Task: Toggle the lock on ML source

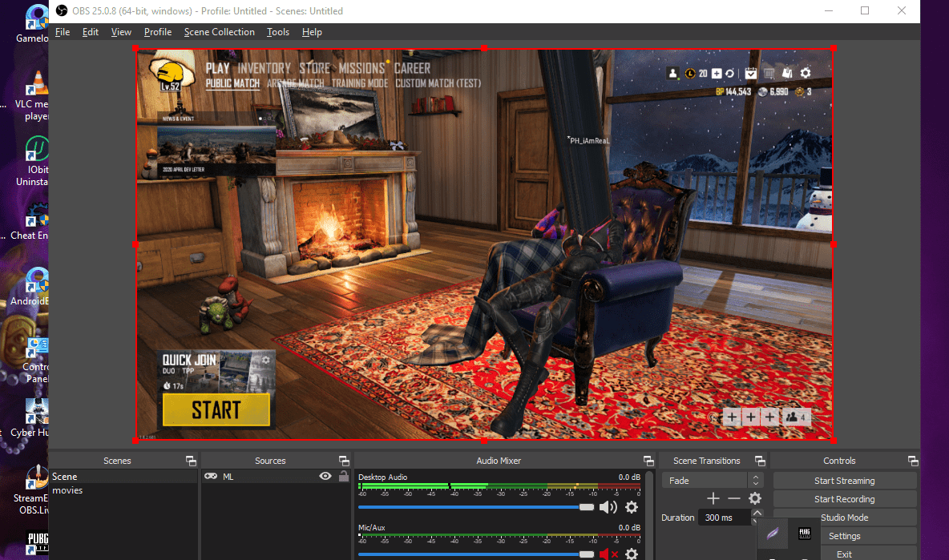Action: point(344,477)
